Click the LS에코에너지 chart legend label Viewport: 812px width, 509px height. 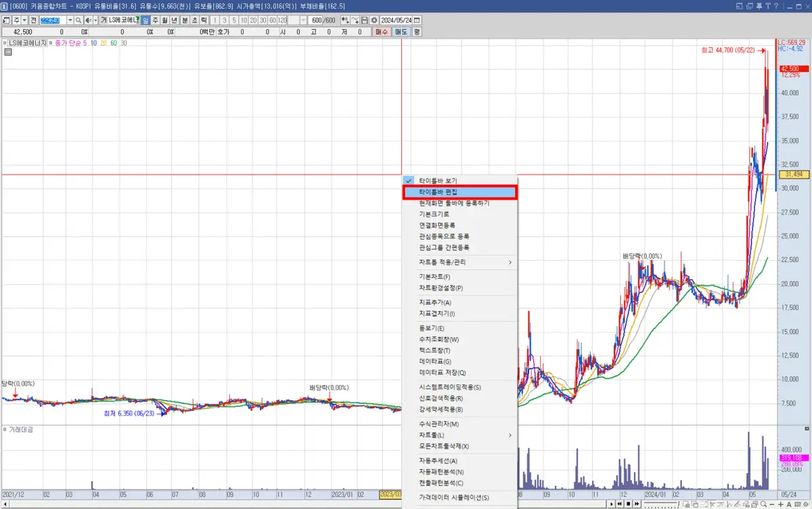click(x=28, y=43)
